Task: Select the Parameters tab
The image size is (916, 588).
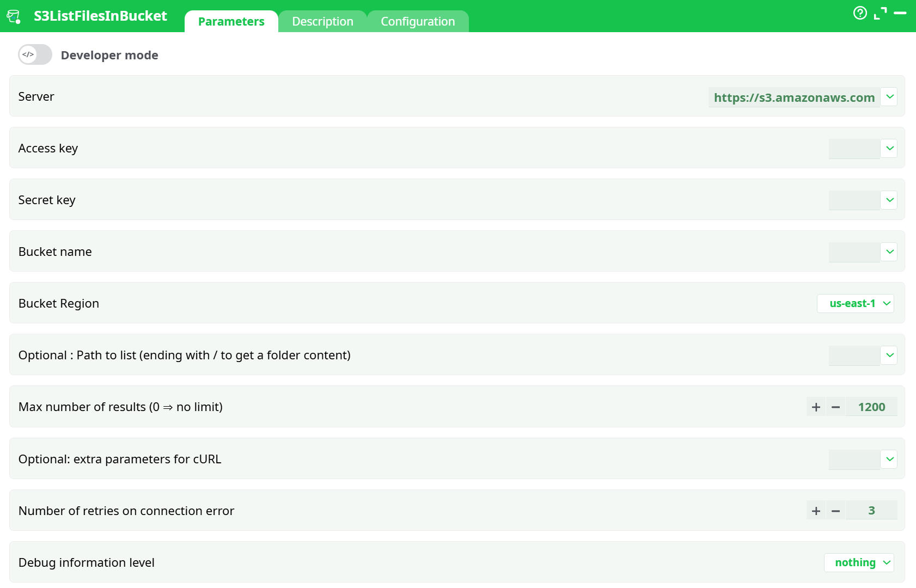Action: tap(231, 21)
